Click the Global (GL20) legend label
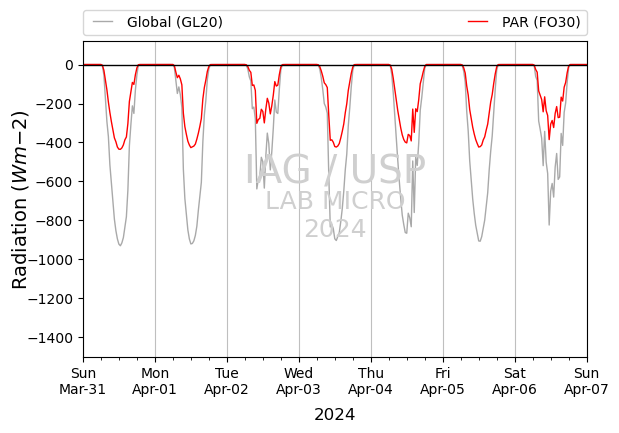 pos(174,22)
